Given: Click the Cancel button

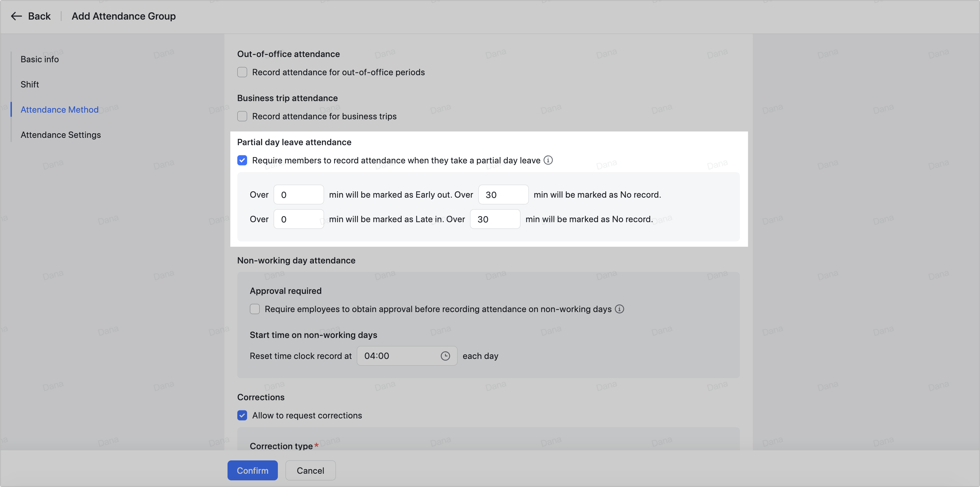Looking at the screenshot, I should pos(310,470).
